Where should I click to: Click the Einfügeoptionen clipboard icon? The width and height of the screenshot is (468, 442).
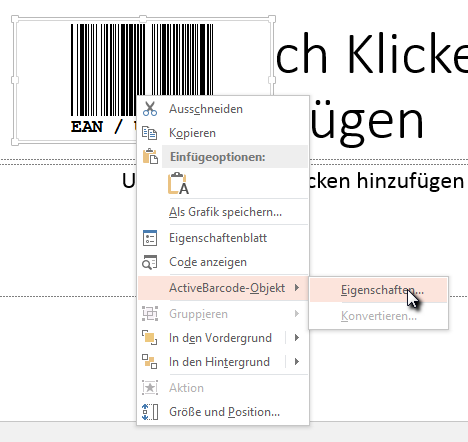(150, 156)
